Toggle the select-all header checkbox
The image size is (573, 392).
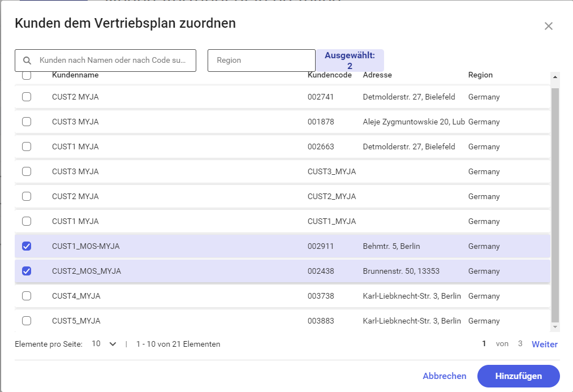click(x=27, y=76)
